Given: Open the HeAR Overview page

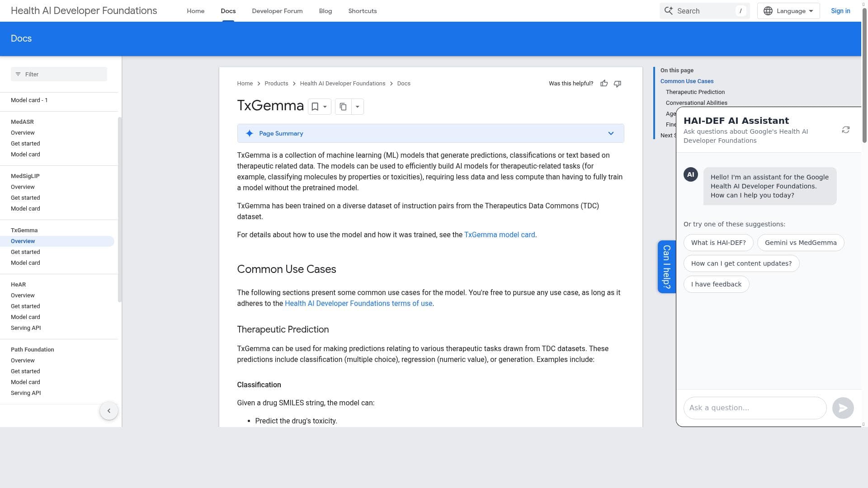Looking at the screenshot, I should tap(23, 296).
